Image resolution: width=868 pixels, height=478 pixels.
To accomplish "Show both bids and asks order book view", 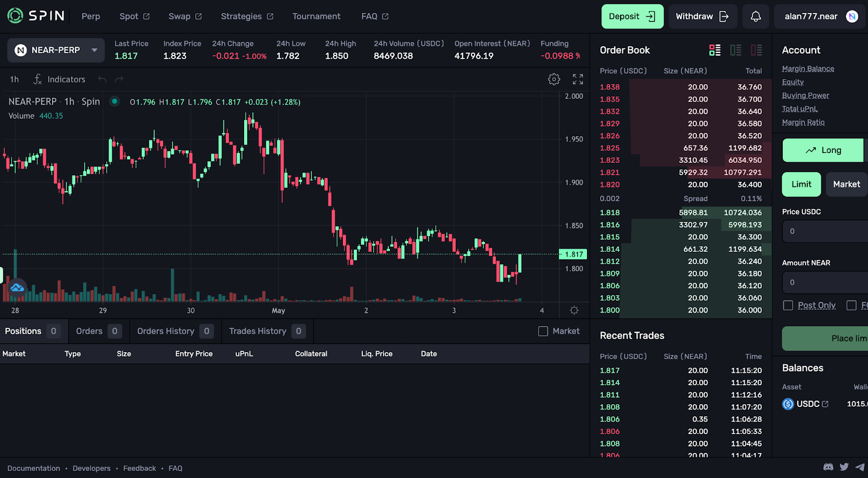I will click(715, 50).
